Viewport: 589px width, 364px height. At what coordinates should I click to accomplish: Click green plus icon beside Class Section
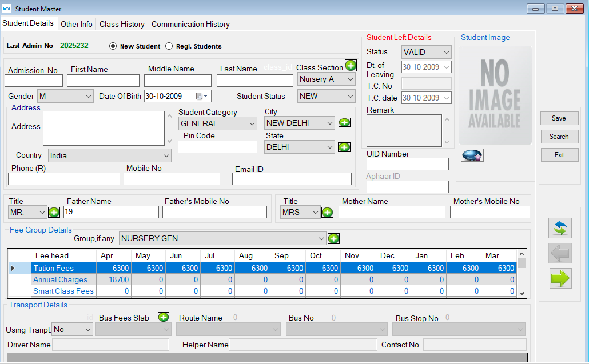[351, 66]
